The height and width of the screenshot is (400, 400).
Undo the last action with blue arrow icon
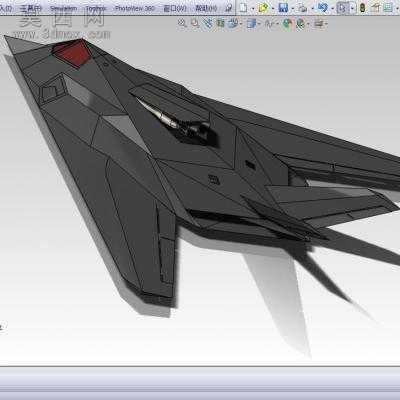pyautogui.click(x=323, y=8)
